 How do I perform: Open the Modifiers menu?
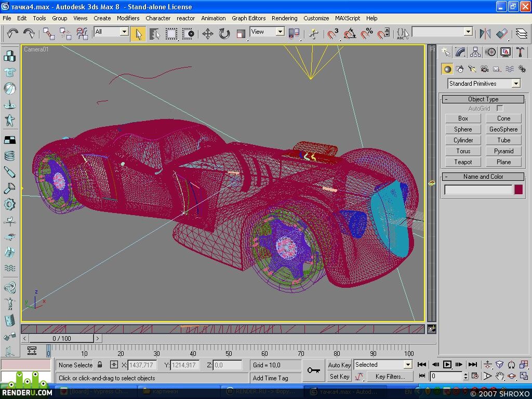coord(128,18)
